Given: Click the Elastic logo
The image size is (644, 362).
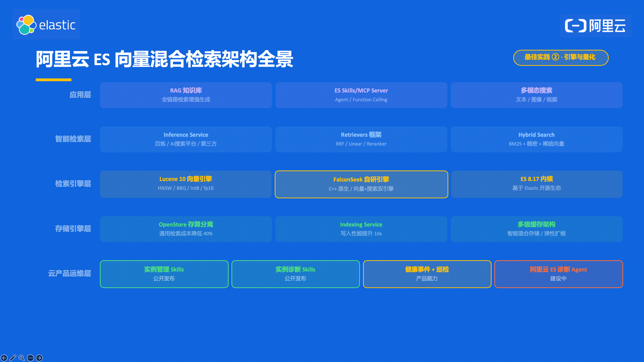Looking at the screenshot, I should point(46,24).
